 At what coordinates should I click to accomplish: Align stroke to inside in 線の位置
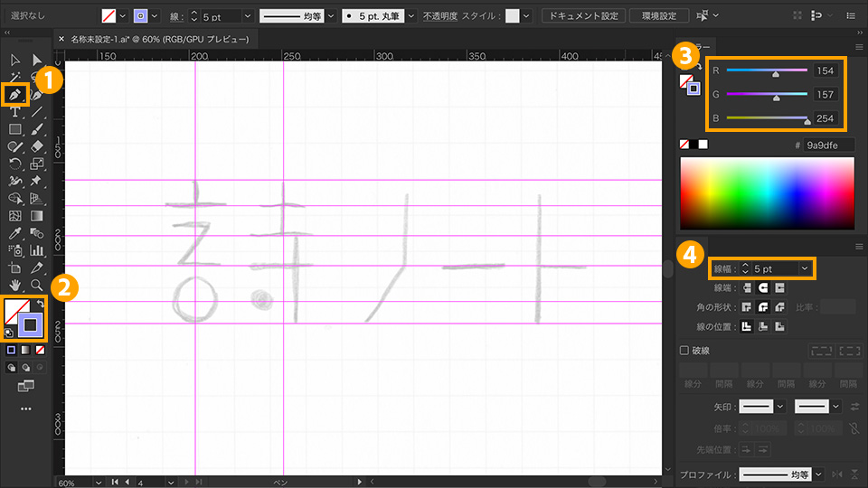(x=763, y=326)
